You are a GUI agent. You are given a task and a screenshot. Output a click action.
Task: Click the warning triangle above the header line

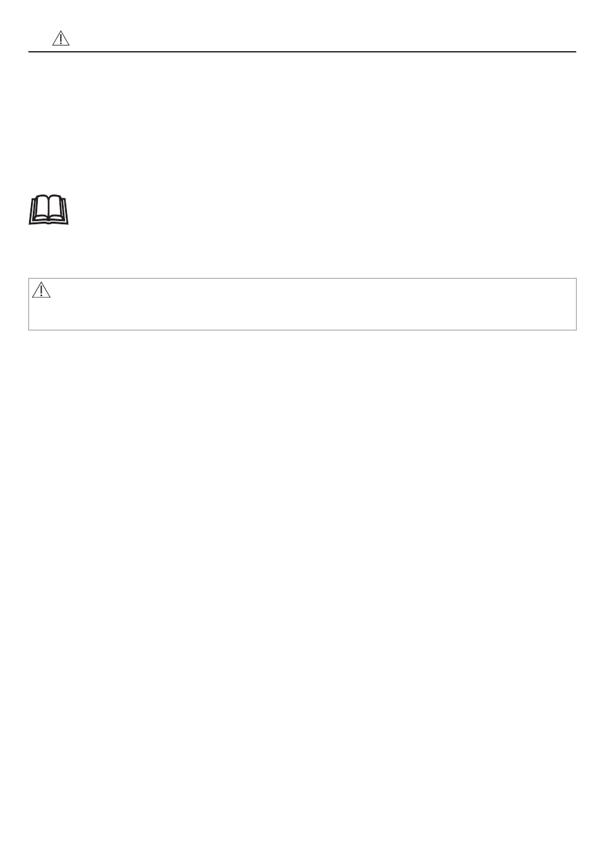60,39
